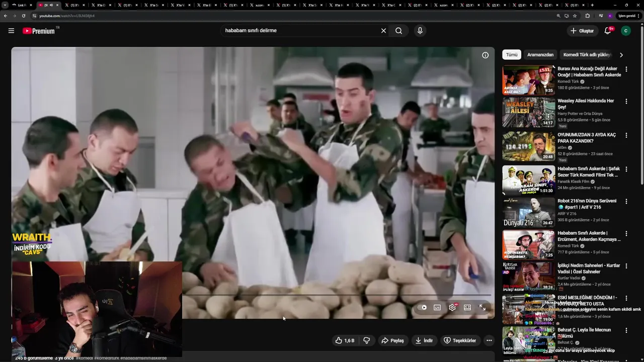Click the zoom magnifier in address bar
Screen dimensions: 644x362
[558, 16]
